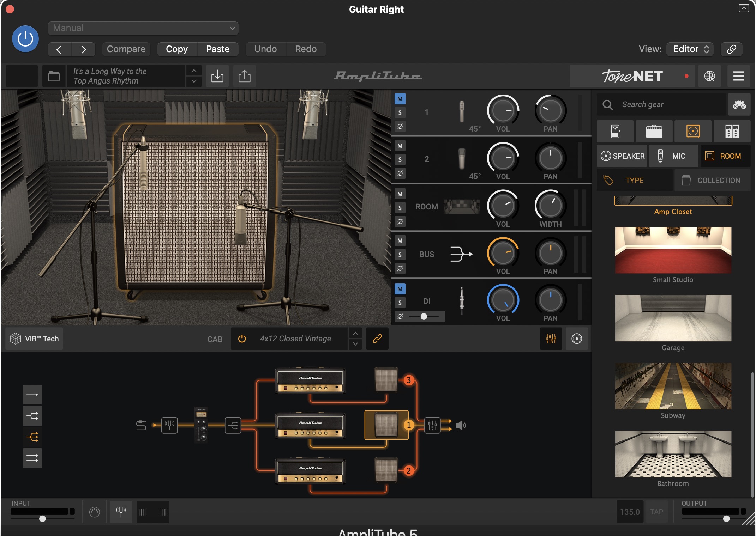Click the BUS VOL knob

[503, 253]
